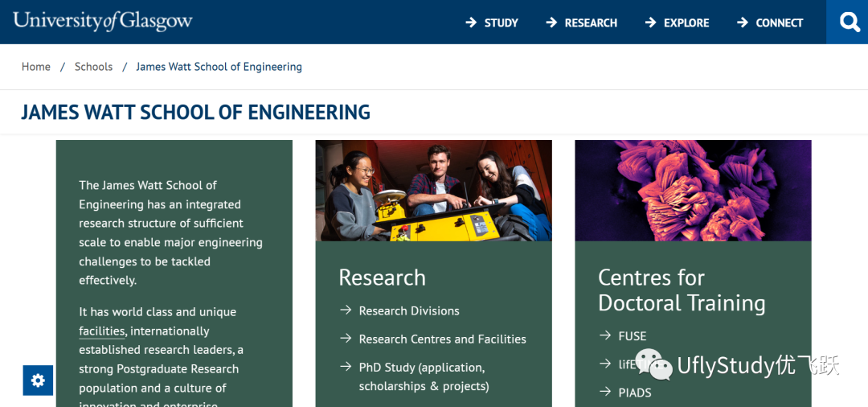Click the students with robot photo
Image resolution: width=868 pixels, height=407 pixels.
point(433,191)
